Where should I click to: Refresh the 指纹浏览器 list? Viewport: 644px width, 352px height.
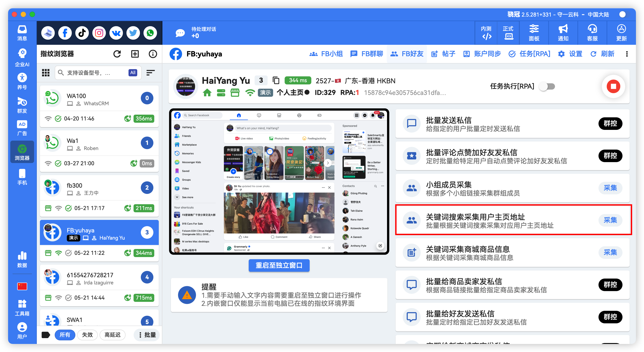click(x=117, y=54)
